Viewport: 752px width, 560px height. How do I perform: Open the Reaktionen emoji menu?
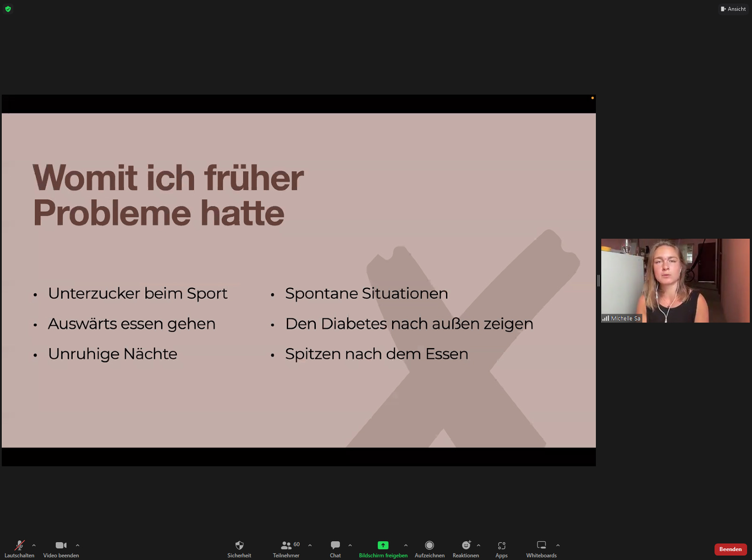[465, 549]
